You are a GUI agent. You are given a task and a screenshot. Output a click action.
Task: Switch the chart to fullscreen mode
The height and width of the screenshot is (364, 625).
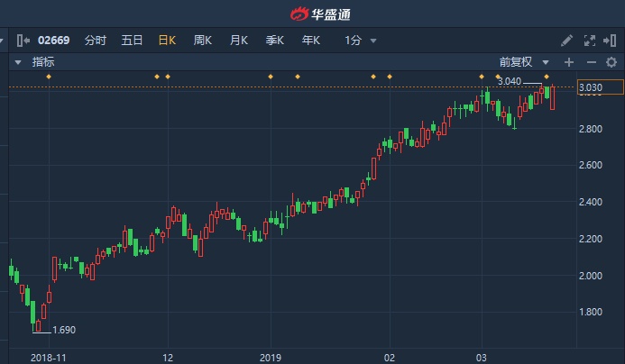click(x=590, y=41)
